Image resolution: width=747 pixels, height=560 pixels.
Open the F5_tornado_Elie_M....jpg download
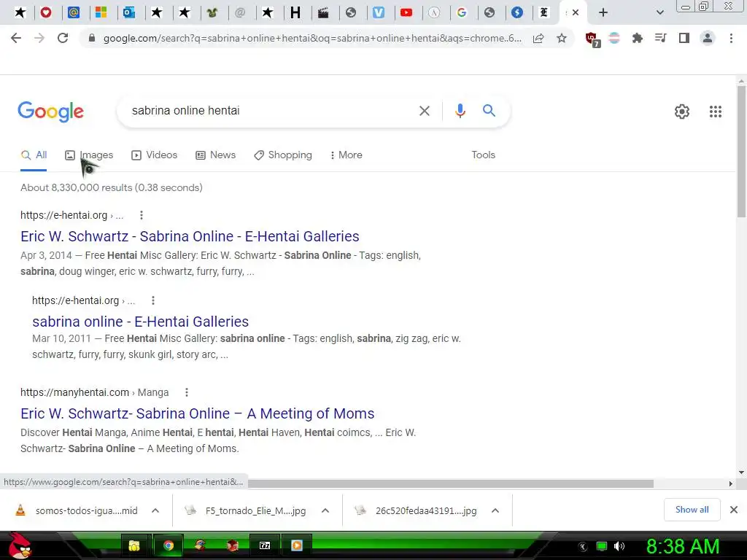click(x=246, y=510)
